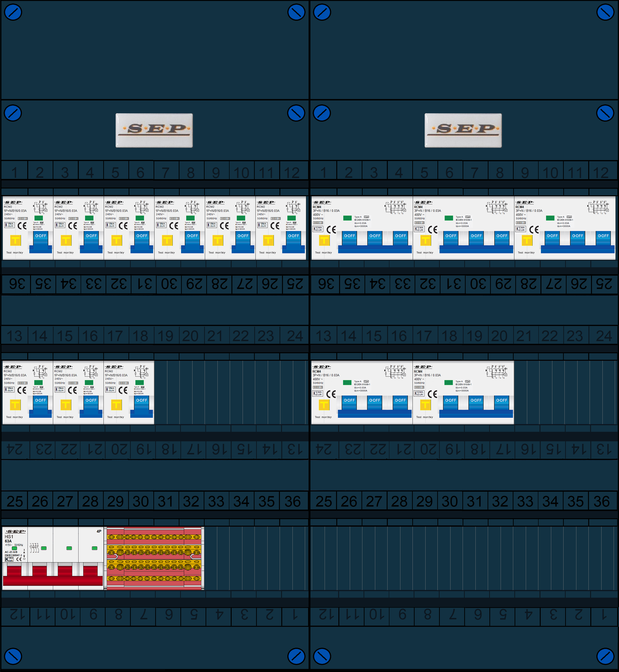Click wiring diagram symbol on left panel breaker under slots 1-2

(x=41, y=207)
